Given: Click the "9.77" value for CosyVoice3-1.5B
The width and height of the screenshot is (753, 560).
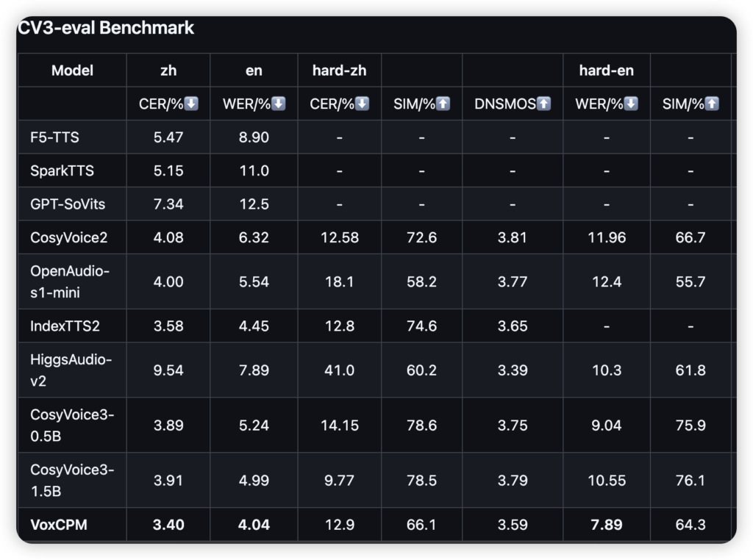Looking at the screenshot, I should click(340, 481).
